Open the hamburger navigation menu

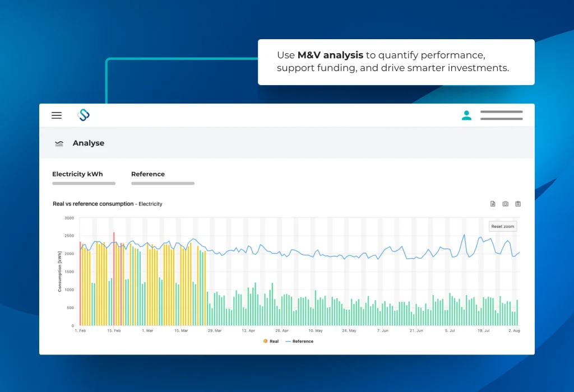(x=57, y=115)
